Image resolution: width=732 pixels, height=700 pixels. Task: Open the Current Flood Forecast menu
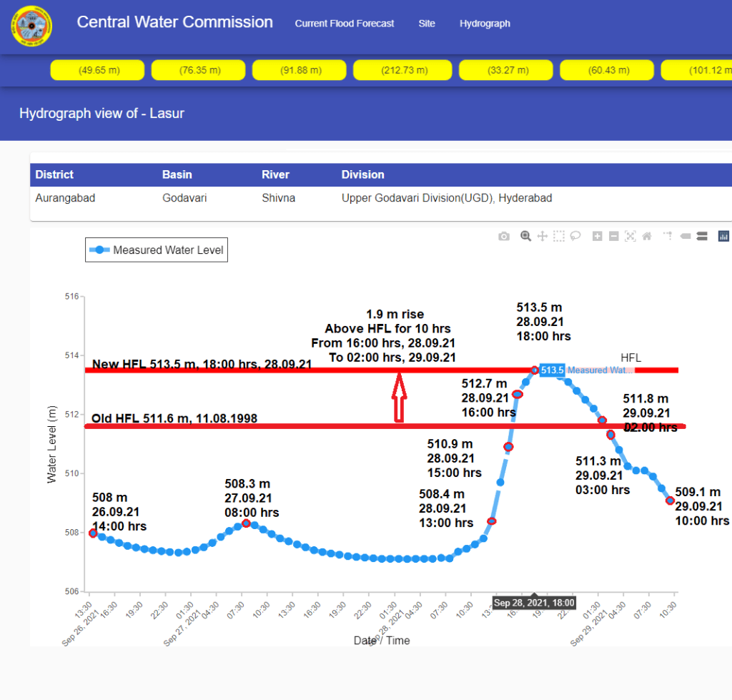pos(345,24)
